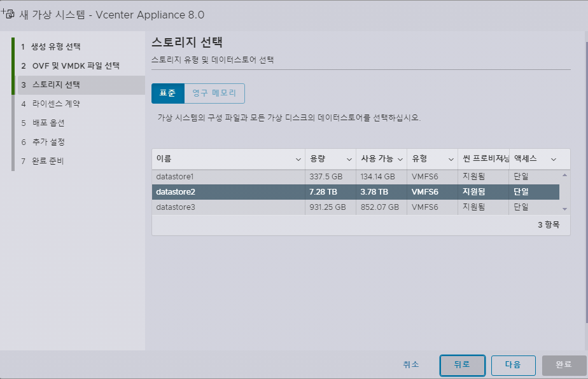Click the 3.78 TB free space cell
The height and width of the screenshot is (379, 588).
tap(374, 192)
